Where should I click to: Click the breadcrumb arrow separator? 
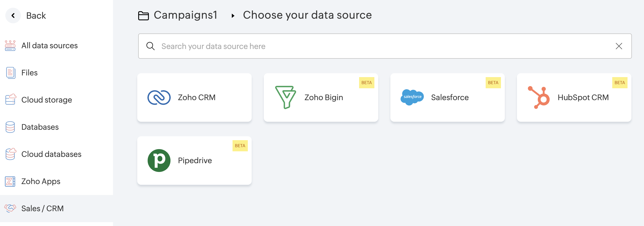click(x=233, y=16)
